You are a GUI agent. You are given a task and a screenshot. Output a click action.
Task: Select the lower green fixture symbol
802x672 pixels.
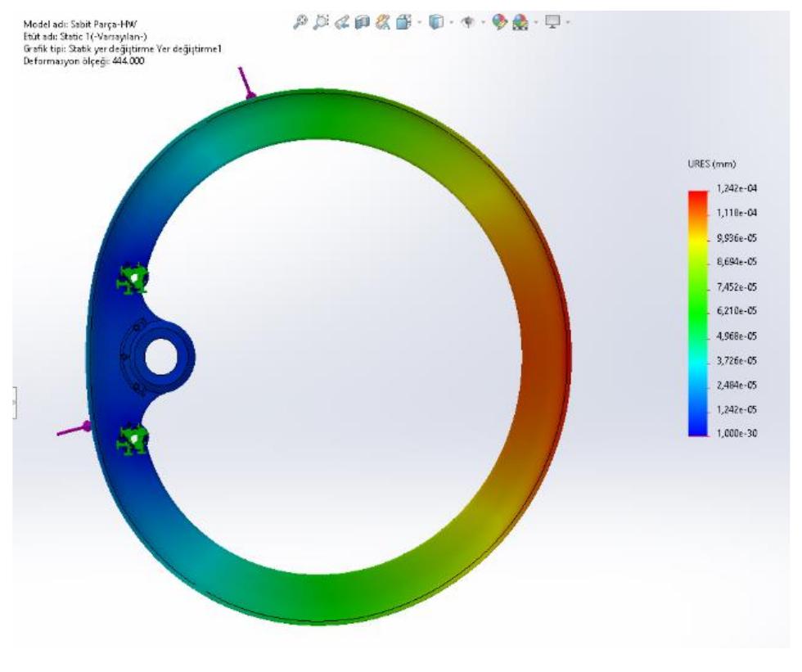click(x=133, y=440)
